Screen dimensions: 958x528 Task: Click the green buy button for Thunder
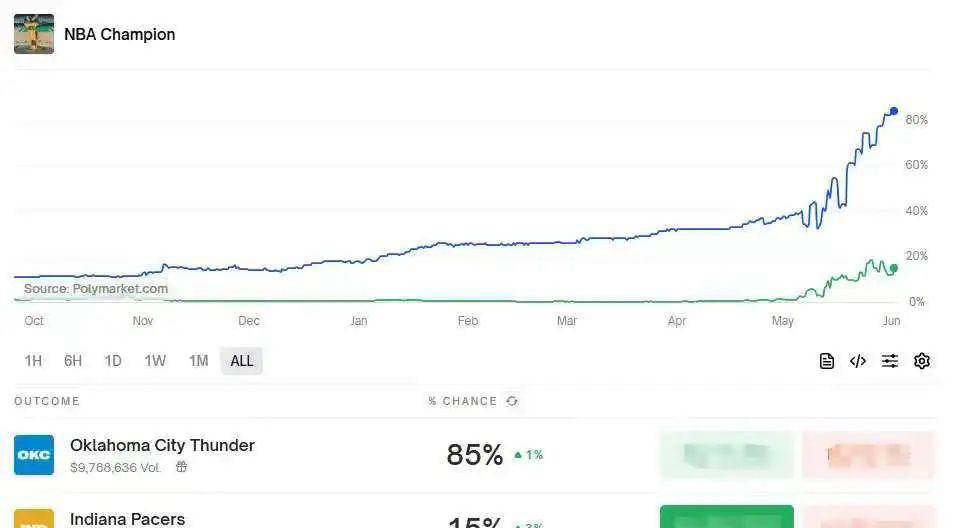click(726, 455)
